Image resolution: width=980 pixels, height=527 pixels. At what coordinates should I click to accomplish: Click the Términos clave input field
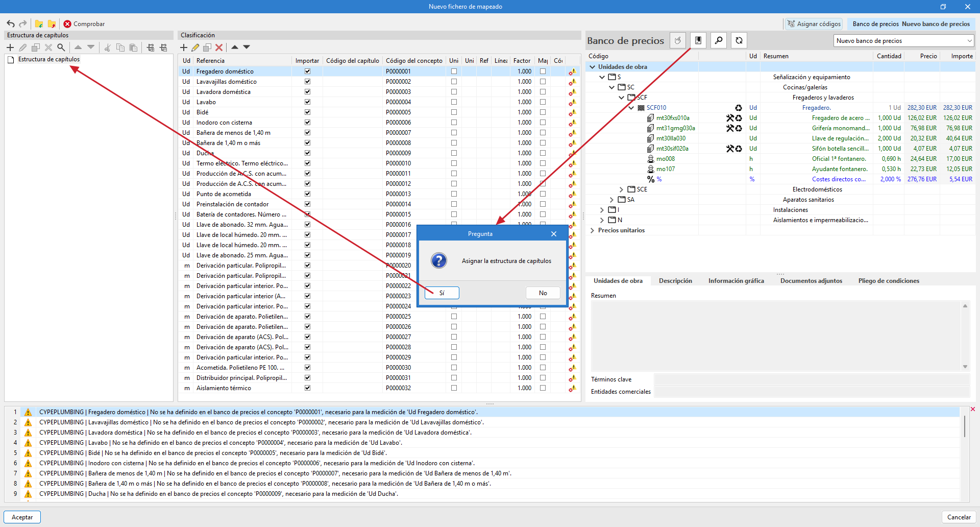pos(812,379)
